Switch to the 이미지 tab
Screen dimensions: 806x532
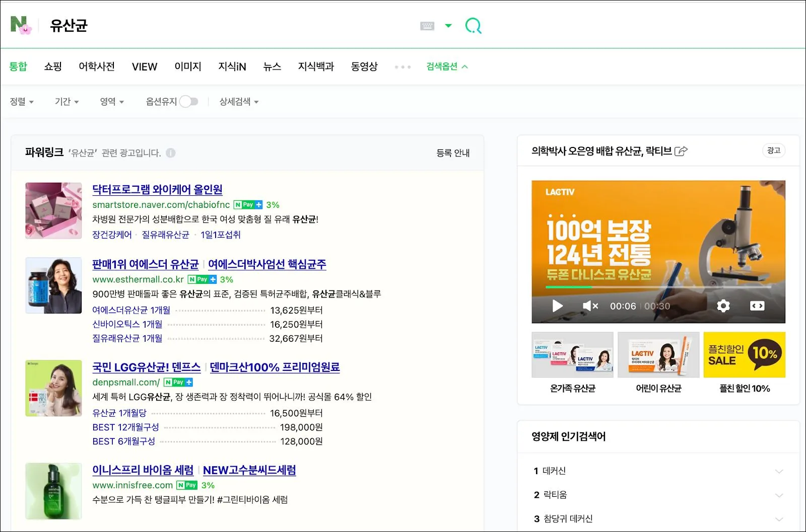click(x=188, y=66)
